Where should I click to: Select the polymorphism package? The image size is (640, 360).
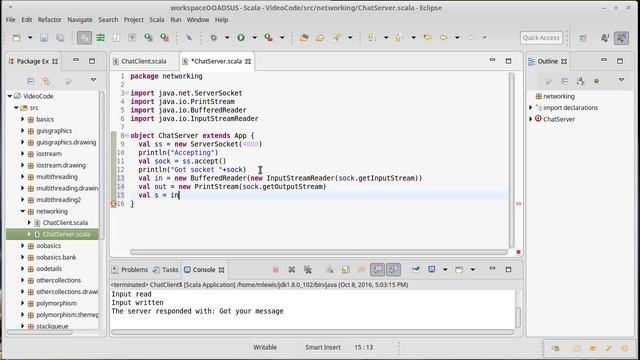point(56,304)
